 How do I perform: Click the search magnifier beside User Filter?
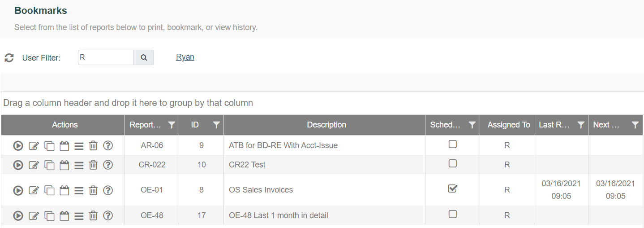(x=144, y=57)
